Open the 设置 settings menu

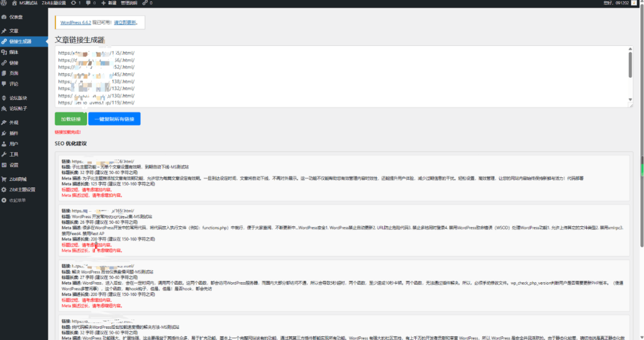click(14, 165)
